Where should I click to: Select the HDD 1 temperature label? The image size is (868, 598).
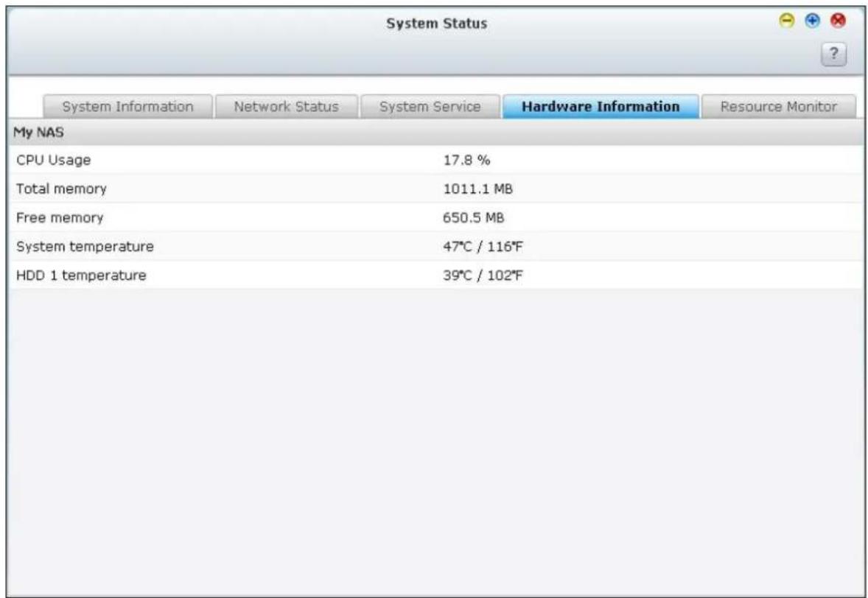click(81, 275)
